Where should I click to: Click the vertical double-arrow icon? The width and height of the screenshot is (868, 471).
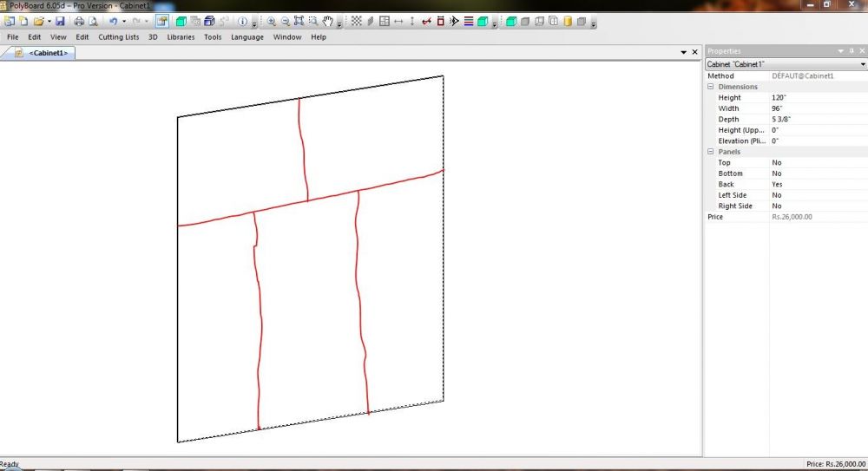pyautogui.click(x=411, y=21)
